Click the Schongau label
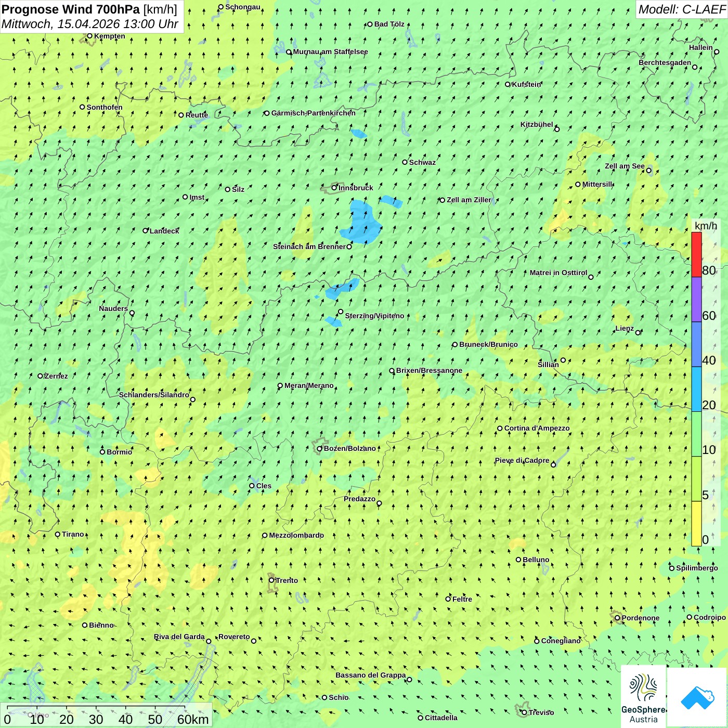 tap(243, 7)
